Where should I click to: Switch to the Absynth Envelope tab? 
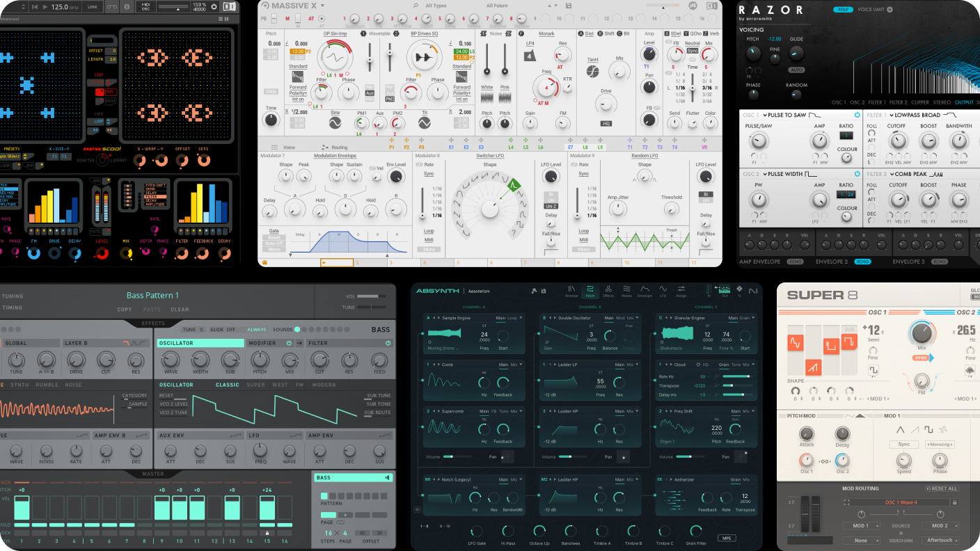[x=645, y=291]
